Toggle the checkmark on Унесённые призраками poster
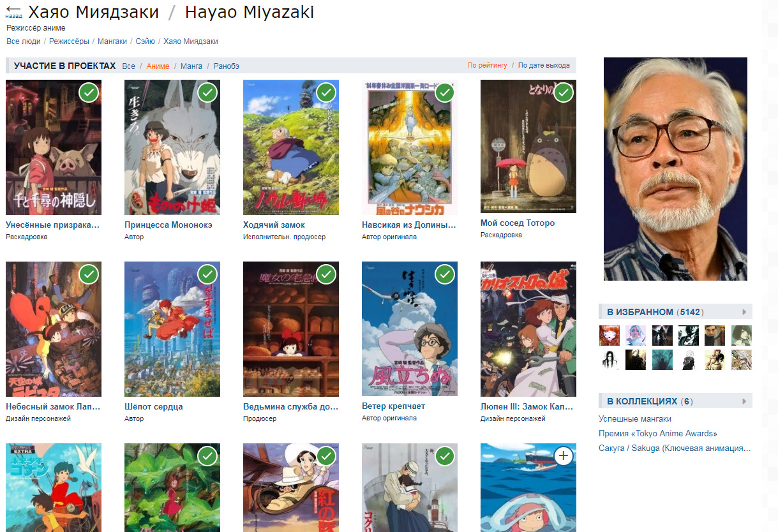Viewport: 778px width, 532px height. (x=89, y=92)
